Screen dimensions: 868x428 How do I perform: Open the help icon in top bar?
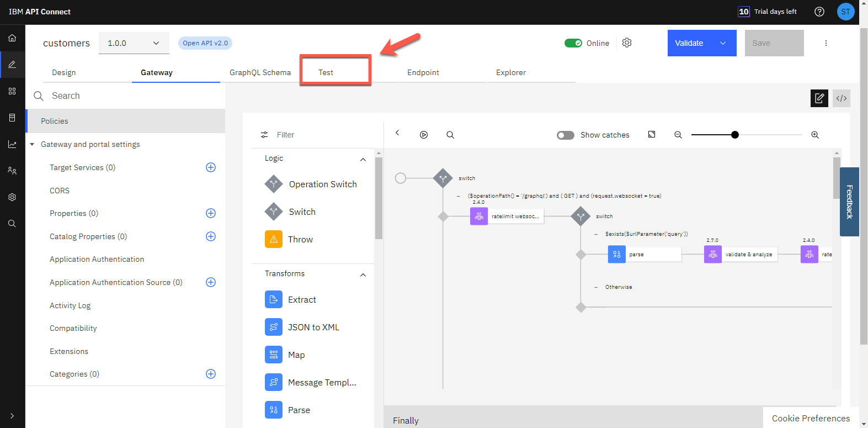click(x=819, y=12)
